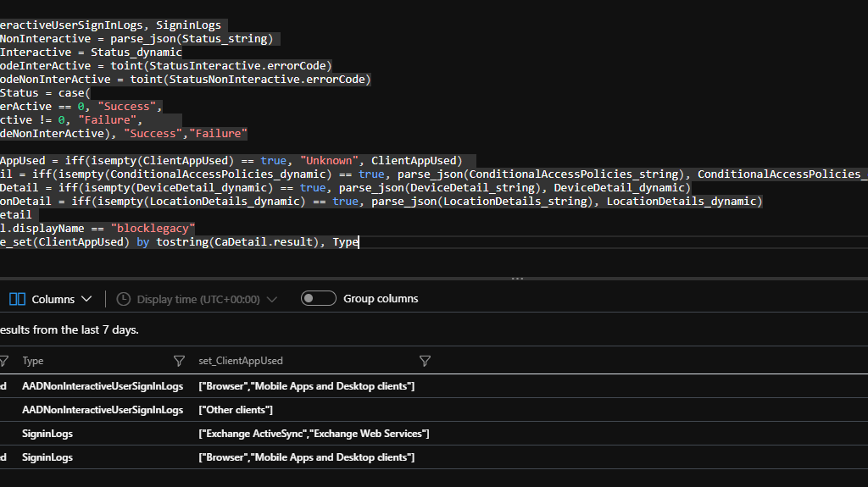Viewport: 868px width, 487px height.
Task: Select the "Other clients" result cell
Action: 236,410
